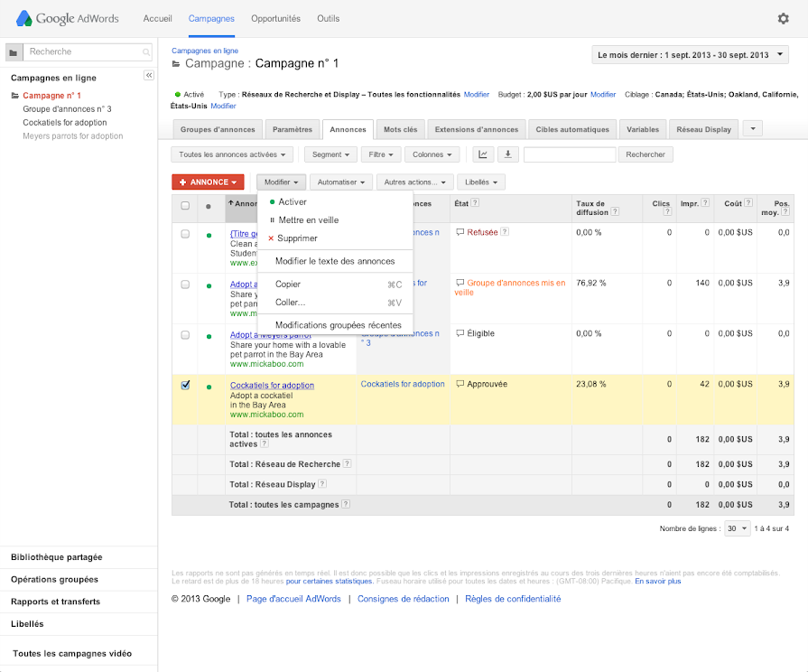This screenshot has width=808, height=672.
Task: Open the settings gear menu
Action: coord(783,19)
